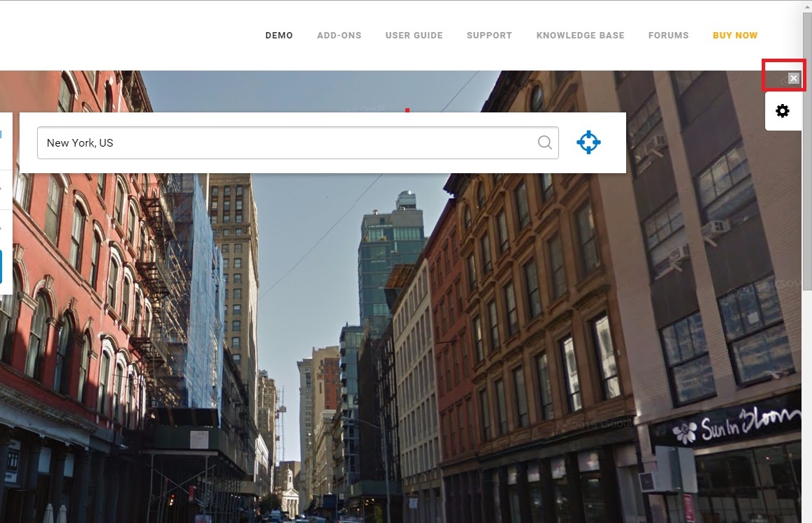
Task: Visit the SUPPORT page
Action: 489,35
